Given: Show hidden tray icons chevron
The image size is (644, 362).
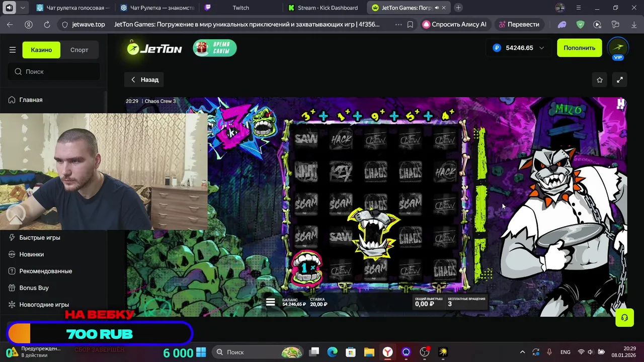Looking at the screenshot, I should [522, 352].
